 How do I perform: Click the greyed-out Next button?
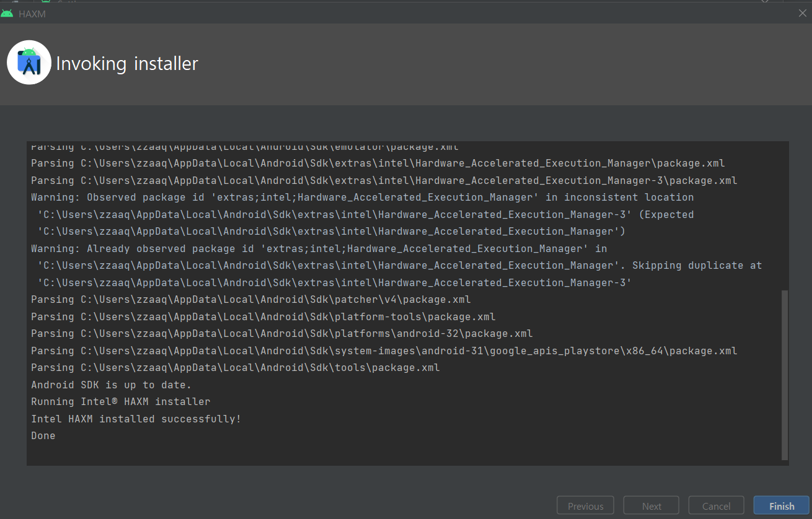click(651, 506)
